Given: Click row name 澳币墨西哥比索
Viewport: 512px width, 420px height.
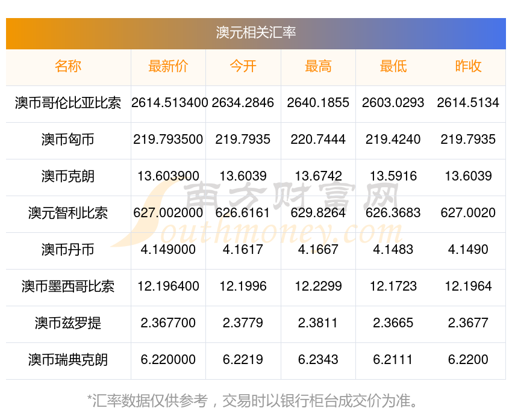Looking at the screenshot, I should click(68, 286).
